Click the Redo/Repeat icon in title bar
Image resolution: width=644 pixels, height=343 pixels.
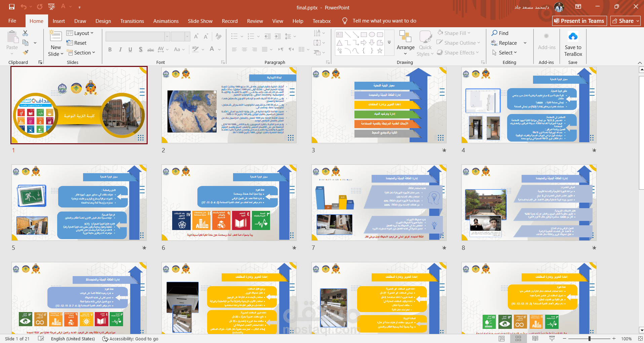point(40,7)
